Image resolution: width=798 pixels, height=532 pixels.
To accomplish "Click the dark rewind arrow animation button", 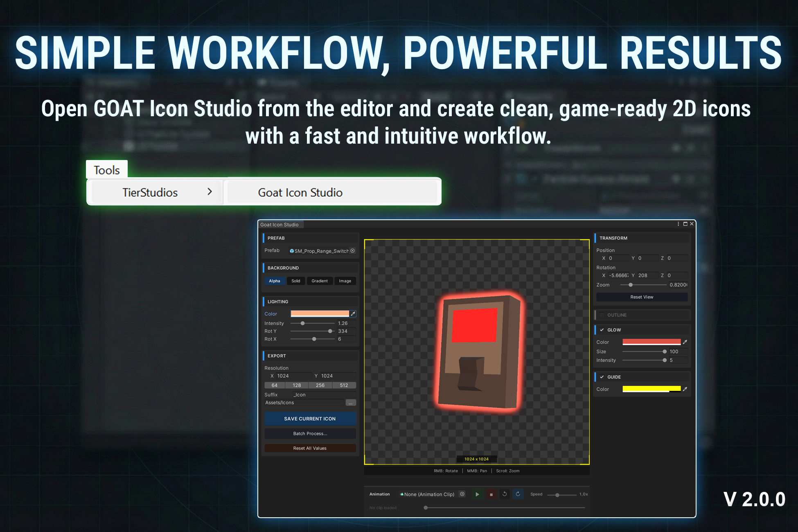I will (505, 494).
